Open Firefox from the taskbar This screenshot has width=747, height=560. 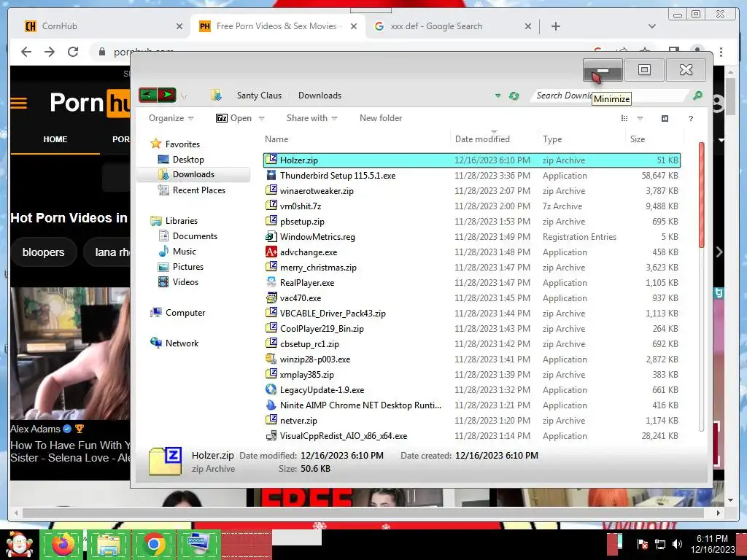63,544
